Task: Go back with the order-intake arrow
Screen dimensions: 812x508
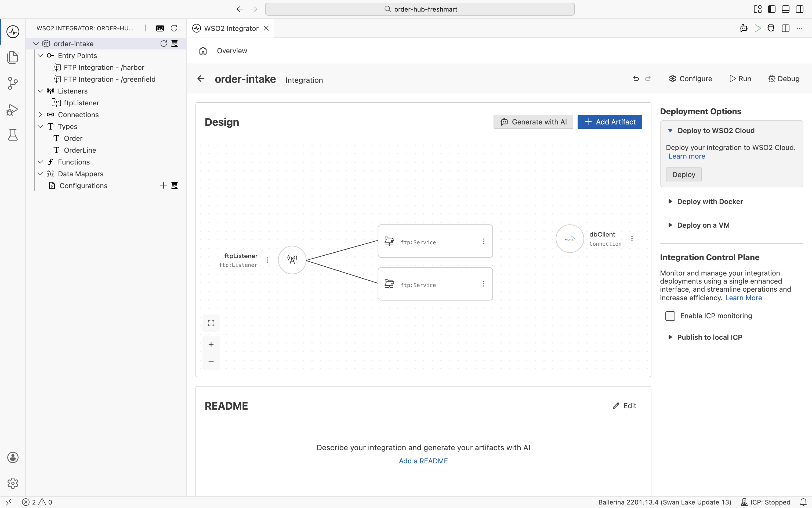Action: pos(201,78)
